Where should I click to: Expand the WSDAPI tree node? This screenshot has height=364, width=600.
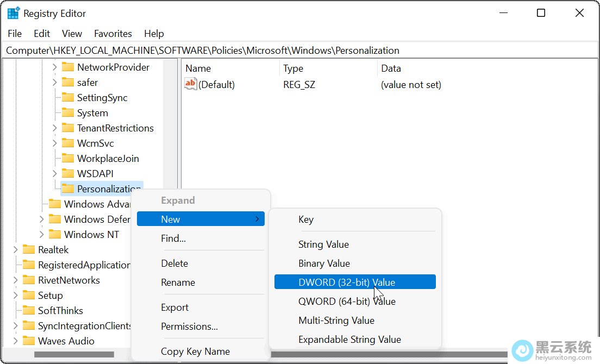tap(55, 174)
